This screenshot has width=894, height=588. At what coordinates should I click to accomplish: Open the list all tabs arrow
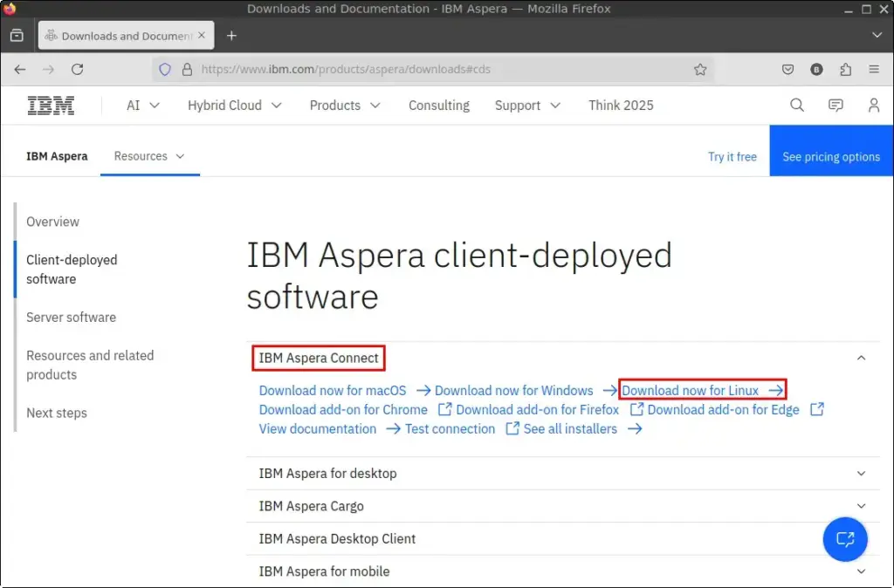pyautogui.click(x=877, y=35)
